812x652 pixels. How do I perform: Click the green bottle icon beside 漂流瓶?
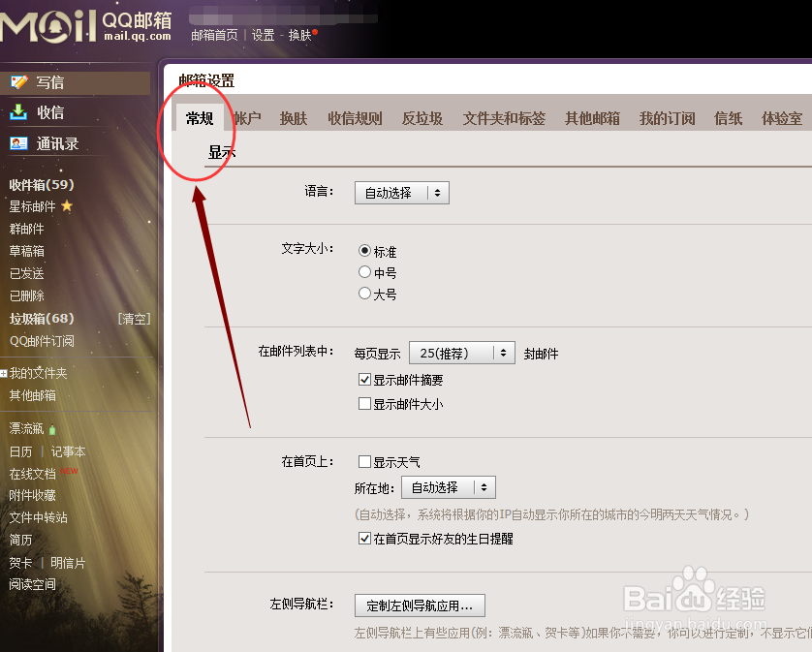52,429
